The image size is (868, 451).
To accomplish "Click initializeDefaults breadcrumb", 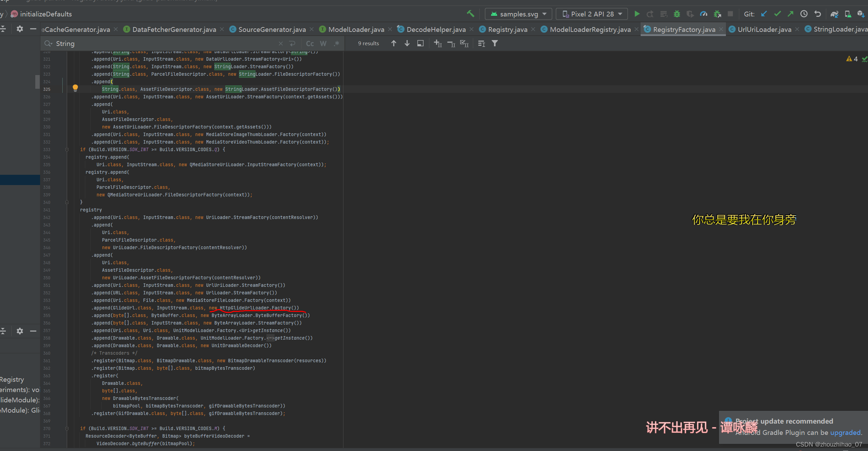I will pos(46,14).
